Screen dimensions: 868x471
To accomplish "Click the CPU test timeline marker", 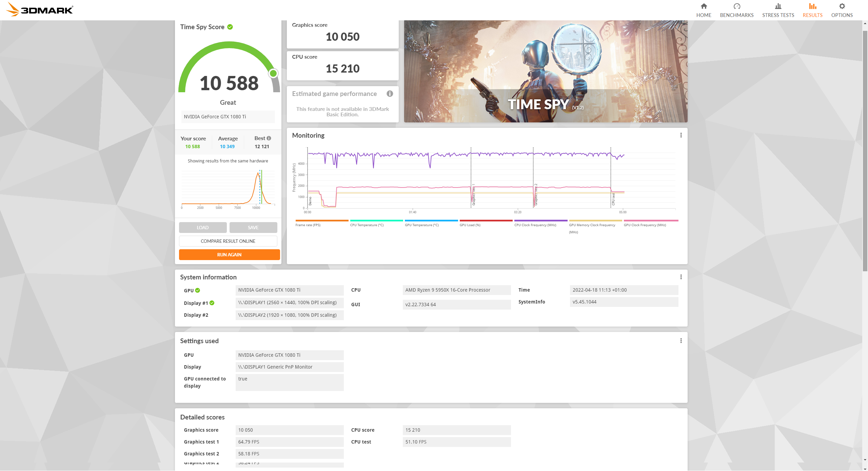I will [613, 199].
